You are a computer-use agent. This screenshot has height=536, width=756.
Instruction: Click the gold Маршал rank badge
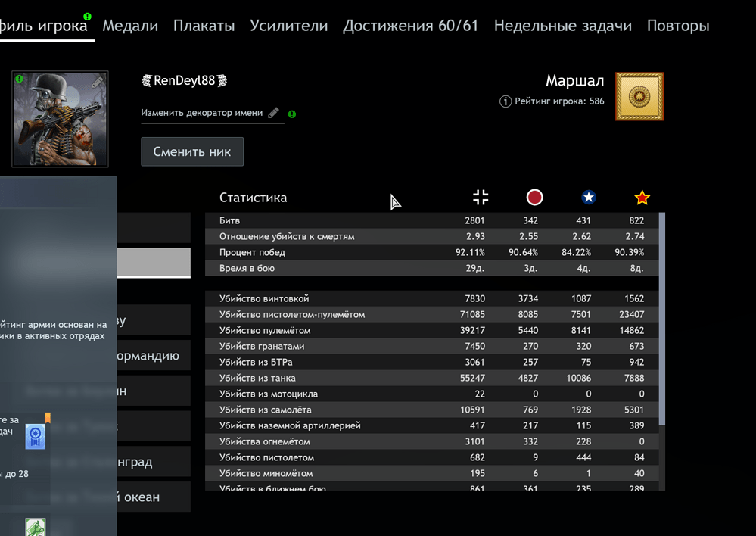639,97
